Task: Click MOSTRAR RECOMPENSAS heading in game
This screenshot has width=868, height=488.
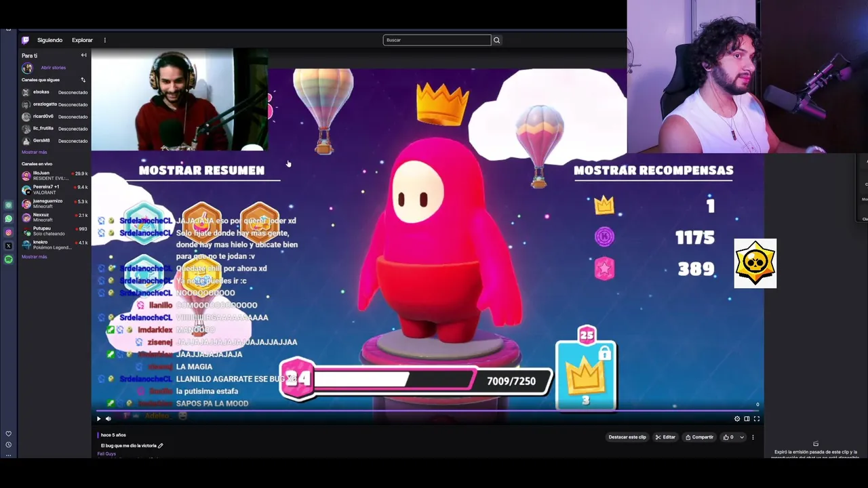Action: pos(653,170)
